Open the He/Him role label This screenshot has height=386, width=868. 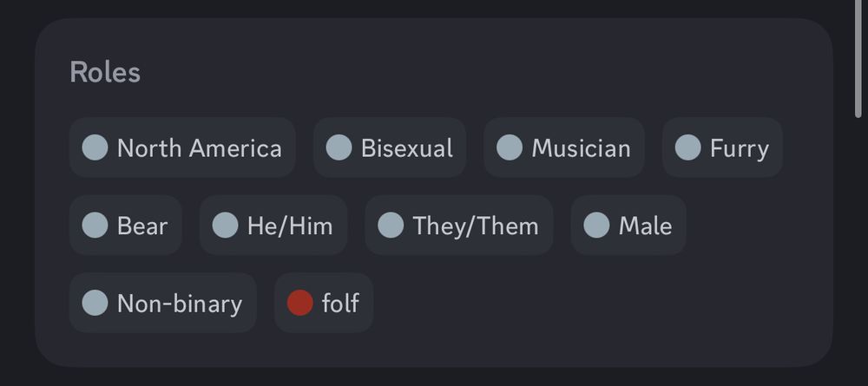[290, 226]
